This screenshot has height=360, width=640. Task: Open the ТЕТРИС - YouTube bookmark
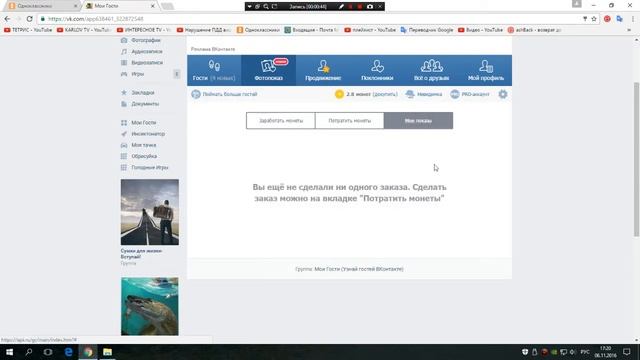(x=28, y=30)
